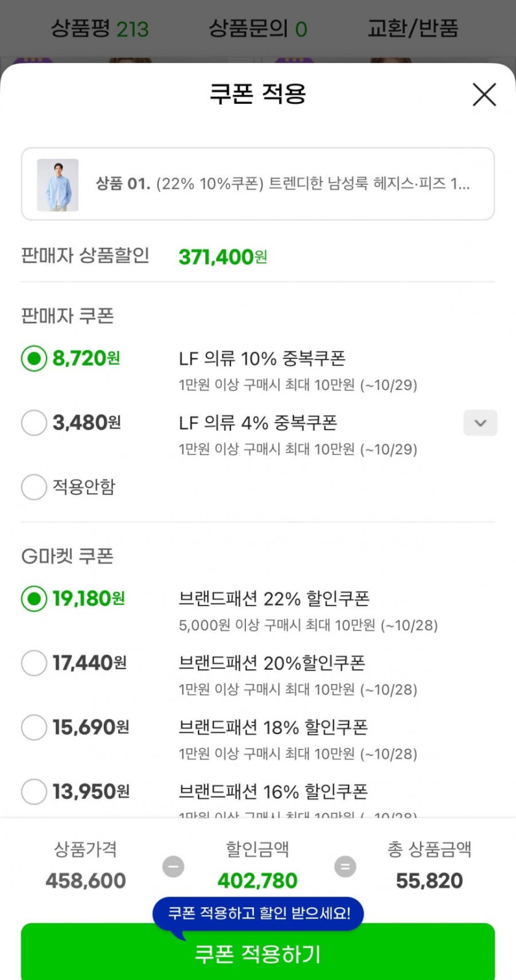This screenshot has width=516, height=980.
Task: Click the minus icon before 할인금액
Action: (173, 866)
